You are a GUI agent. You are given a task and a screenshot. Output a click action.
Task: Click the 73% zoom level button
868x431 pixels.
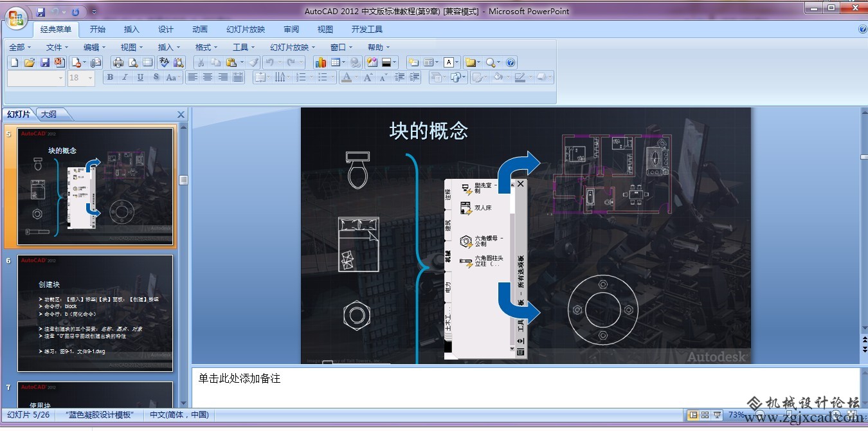pos(737,415)
